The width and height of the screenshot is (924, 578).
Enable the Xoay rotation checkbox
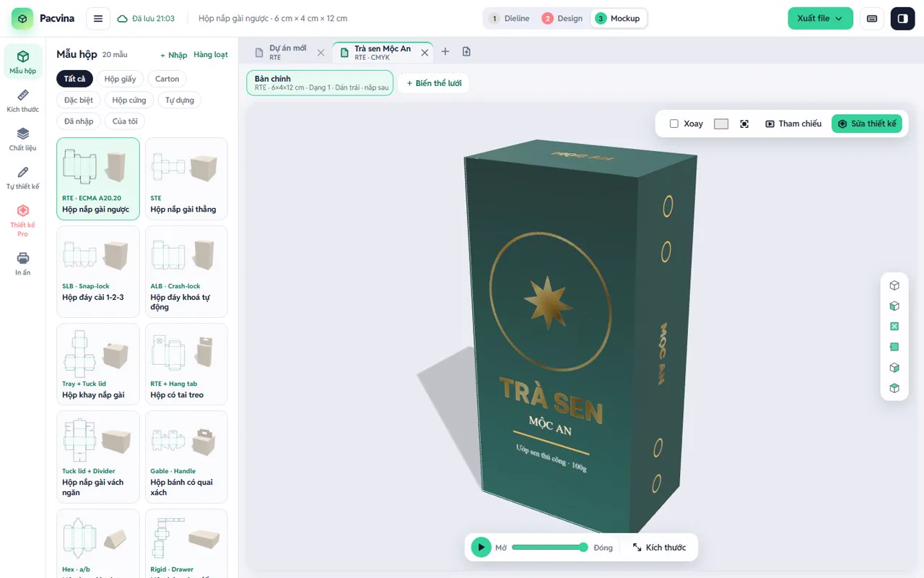click(x=674, y=124)
